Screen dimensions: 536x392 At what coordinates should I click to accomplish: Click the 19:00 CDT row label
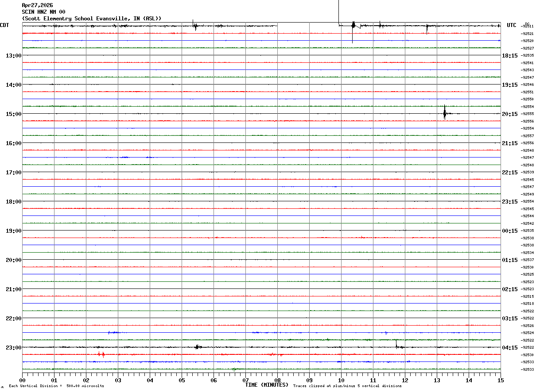click(14, 231)
